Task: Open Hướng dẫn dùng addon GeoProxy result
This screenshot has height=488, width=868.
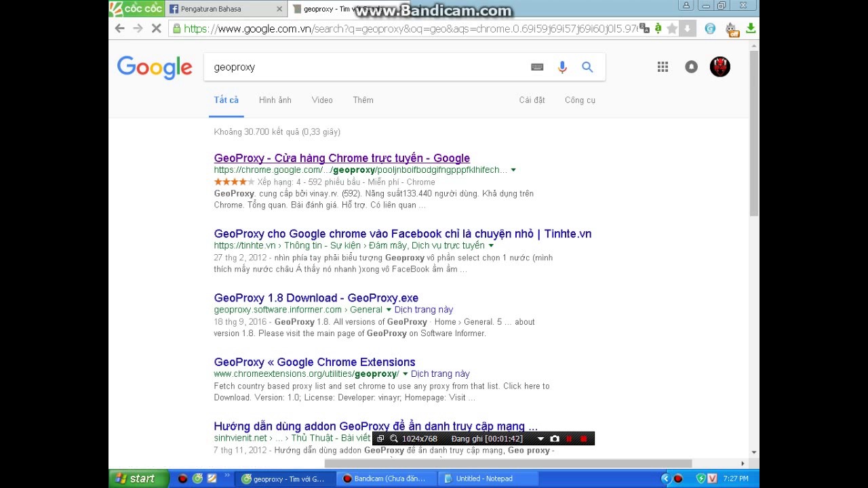Action: click(x=376, y=426)
